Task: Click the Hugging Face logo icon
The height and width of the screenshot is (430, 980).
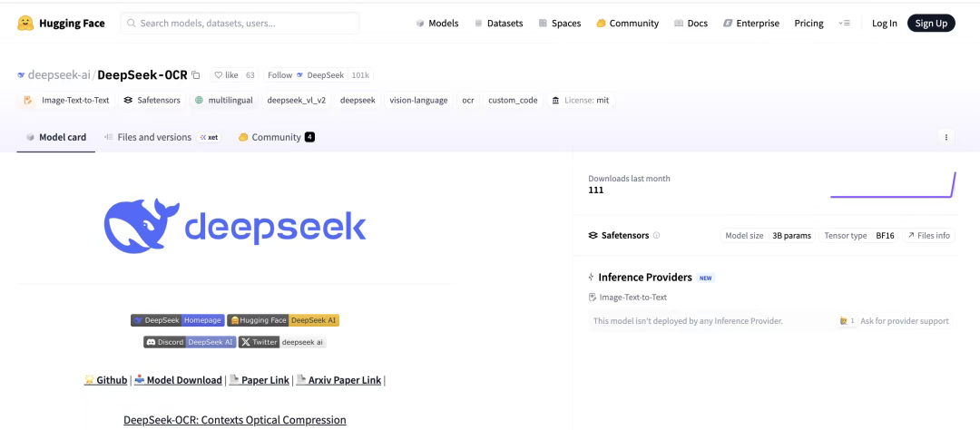Action: click(25, 23)
